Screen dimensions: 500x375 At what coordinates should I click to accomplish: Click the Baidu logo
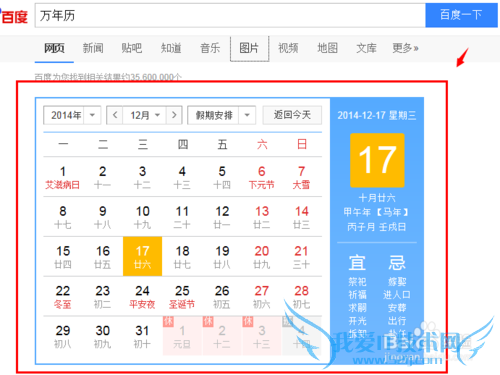click(14, 16)
